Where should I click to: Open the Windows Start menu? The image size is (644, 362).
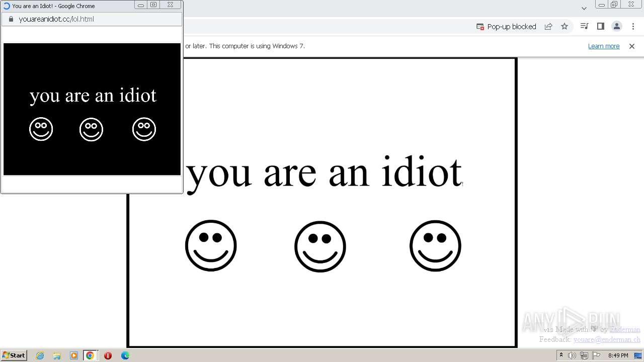tap(14, 355)
